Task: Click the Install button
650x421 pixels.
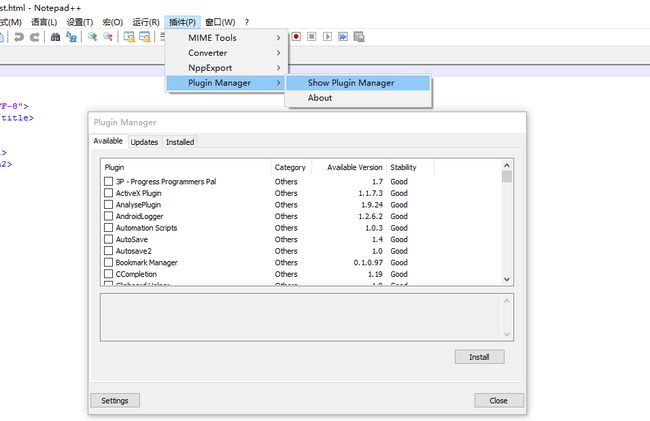Action: point(479,357)
